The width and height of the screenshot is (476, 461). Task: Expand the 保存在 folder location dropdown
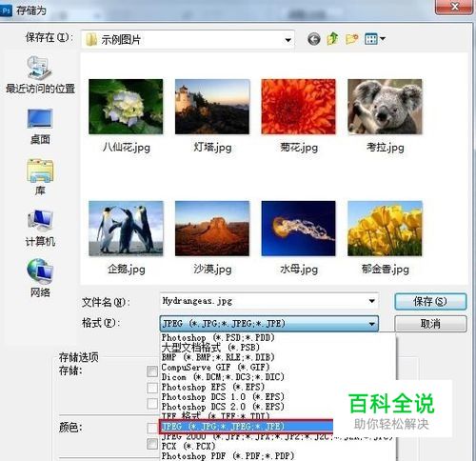pos(288,40)
